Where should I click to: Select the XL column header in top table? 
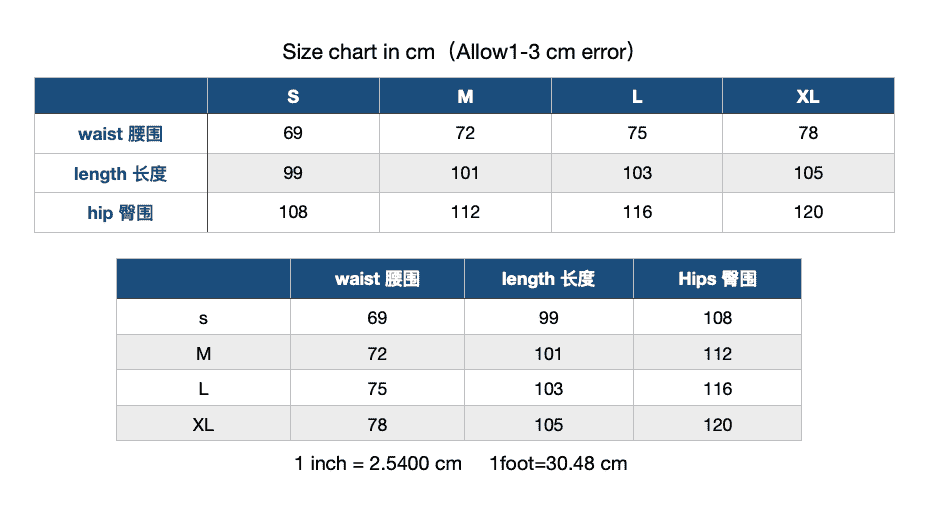click(x=808, y=96)
